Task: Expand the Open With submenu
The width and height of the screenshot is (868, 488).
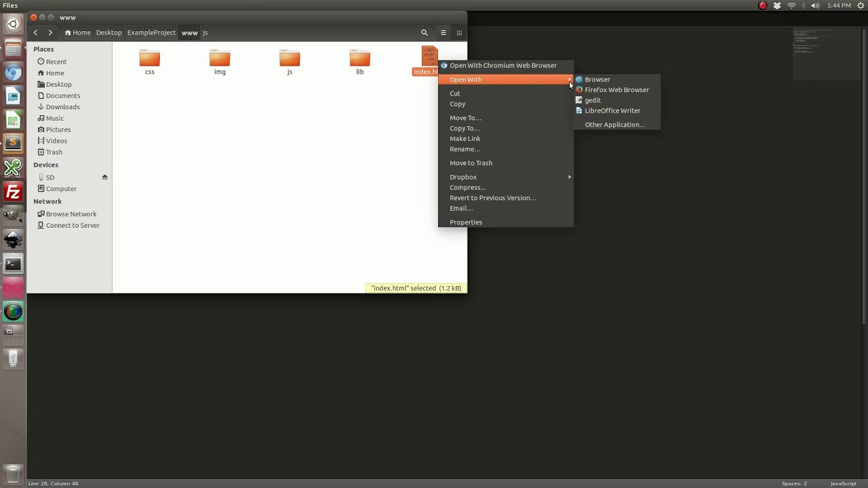Action: (x=506, y=79)
